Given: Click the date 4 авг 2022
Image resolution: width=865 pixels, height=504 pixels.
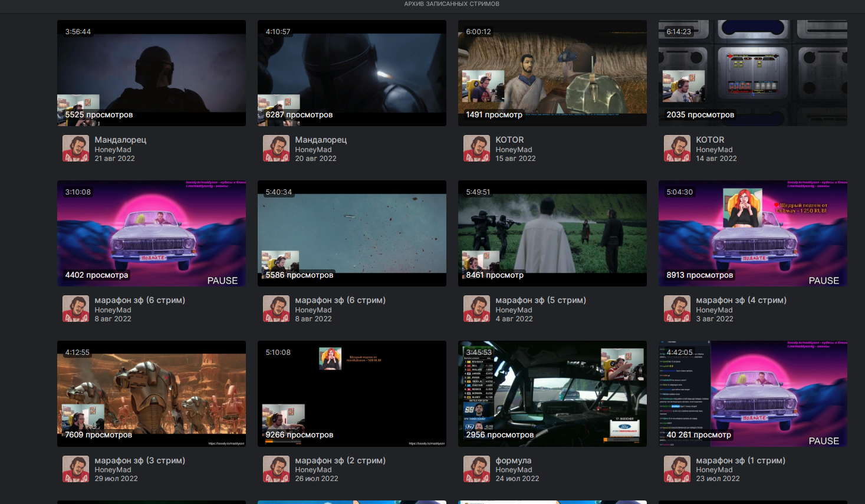Looking at the screenshot, I should click(514, 319).
